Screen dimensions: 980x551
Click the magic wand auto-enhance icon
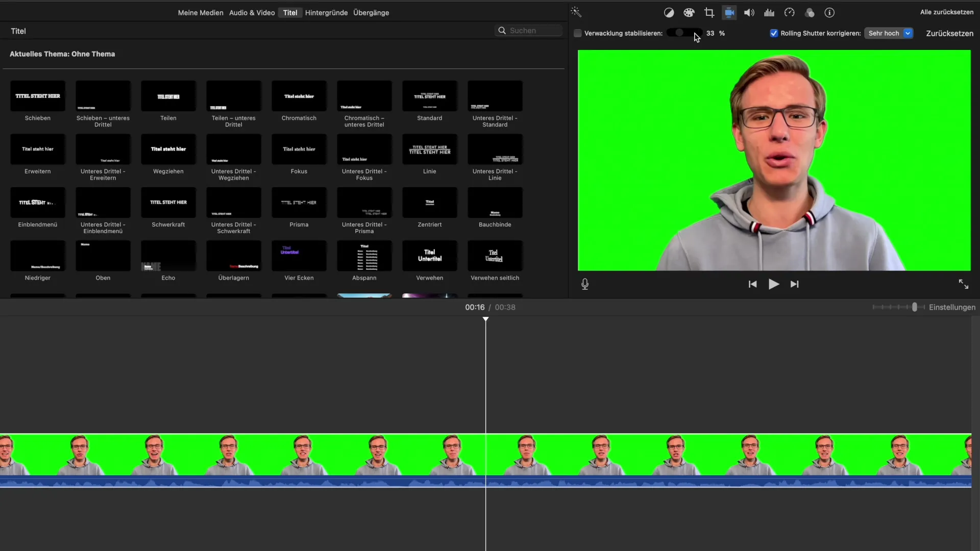[576, 12]
